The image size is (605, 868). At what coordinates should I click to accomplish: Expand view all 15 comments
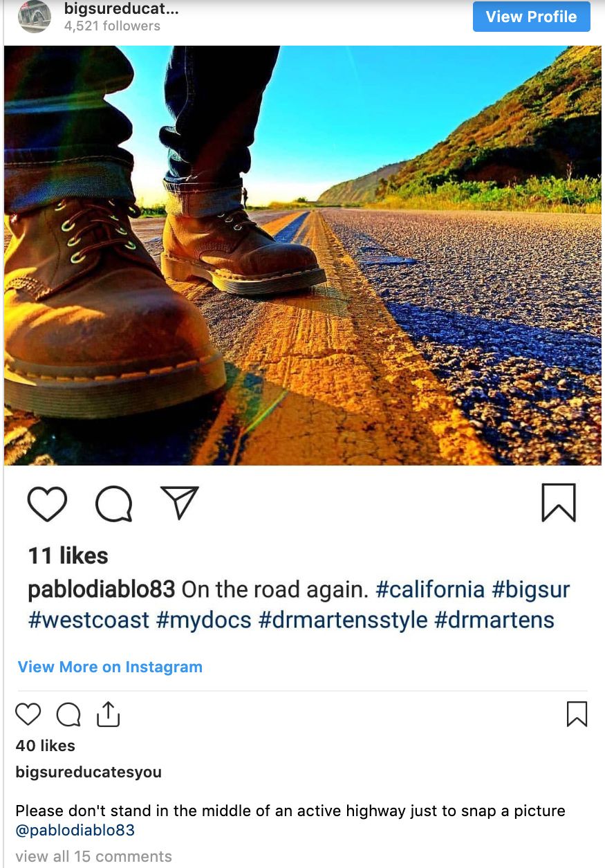click(x=93, y=856)
